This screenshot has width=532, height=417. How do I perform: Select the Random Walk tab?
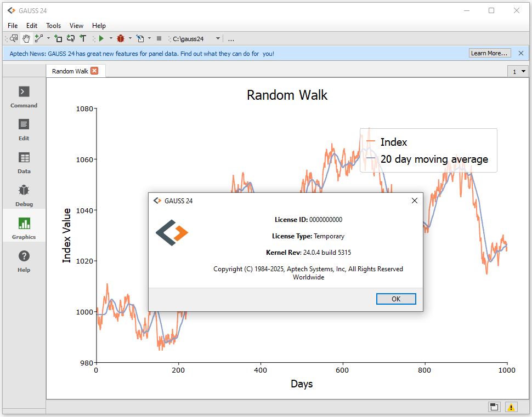tap(70, 71)
